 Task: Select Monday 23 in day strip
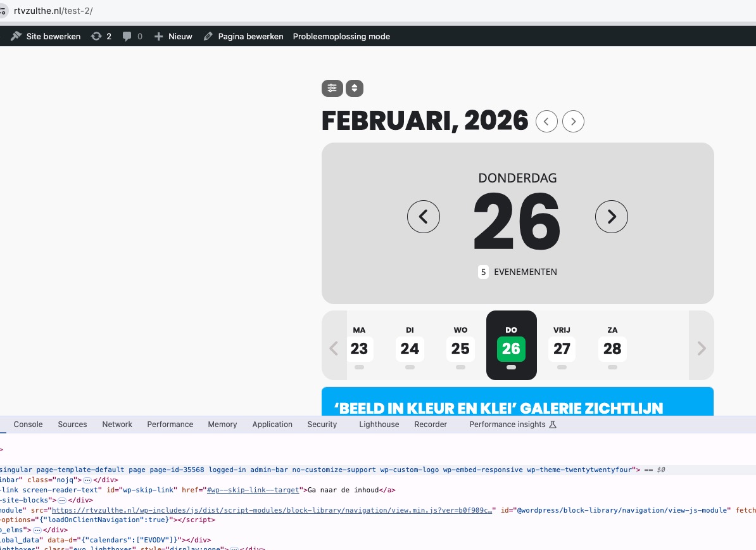click(359, 348)
